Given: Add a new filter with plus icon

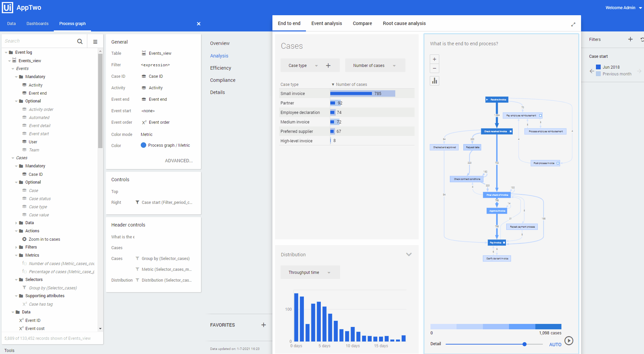Looking at the screenshot, I should pyautogui.click(x=630, y=39).
